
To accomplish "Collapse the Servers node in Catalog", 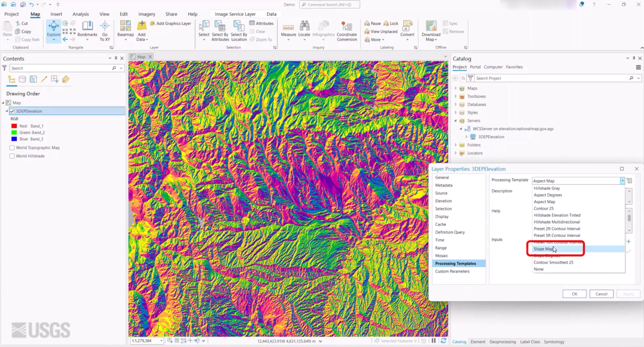I will point(456,121).
